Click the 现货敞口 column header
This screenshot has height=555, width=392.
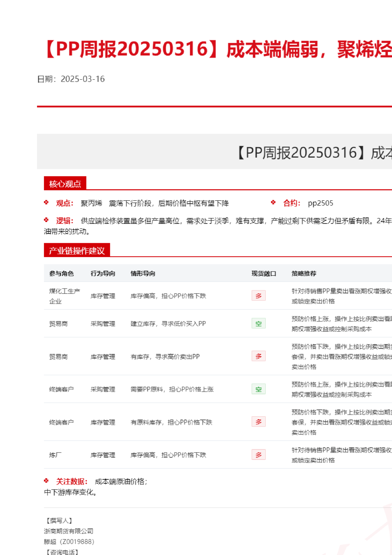(x=264, y=274)
